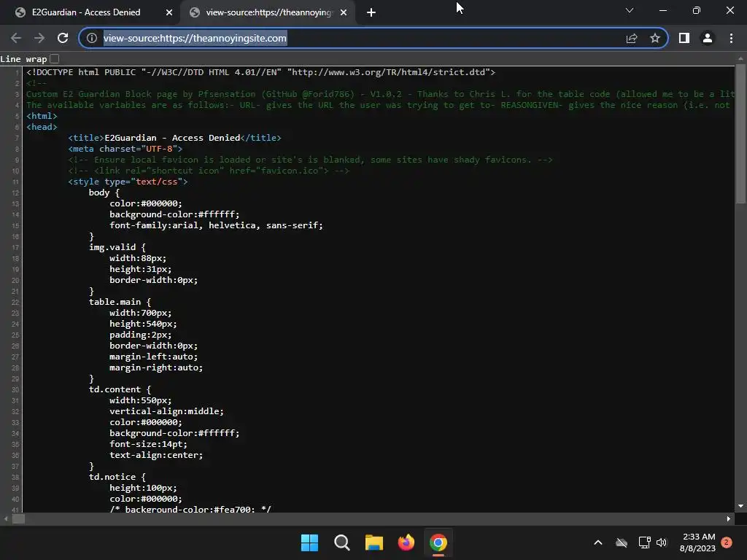The width and height of the screenshot is (747, 560).
Task: Show hidden system tray icons
Action: [598, 542]
